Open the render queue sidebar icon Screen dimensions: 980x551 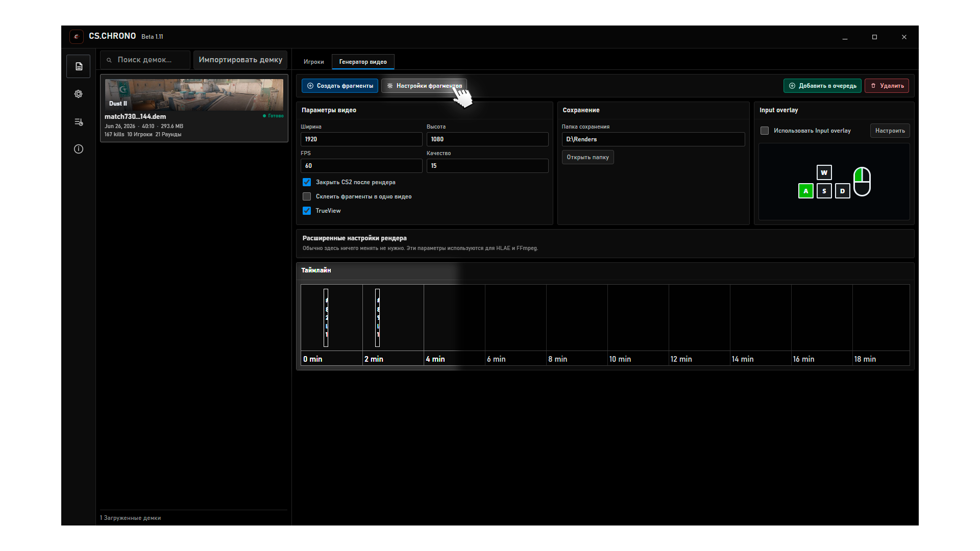pyautogui.click(x=79, y=122)
